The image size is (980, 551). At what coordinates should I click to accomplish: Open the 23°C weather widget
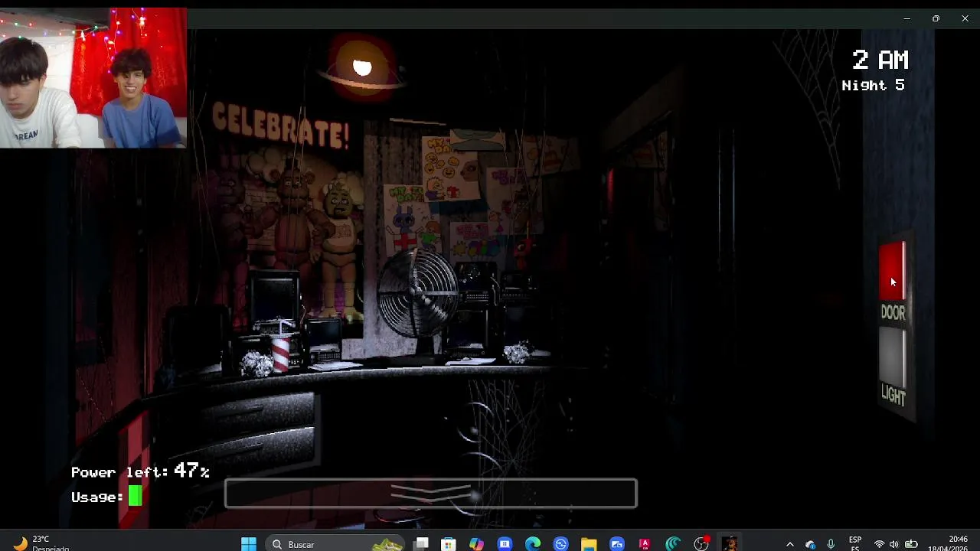coord(41,543)
